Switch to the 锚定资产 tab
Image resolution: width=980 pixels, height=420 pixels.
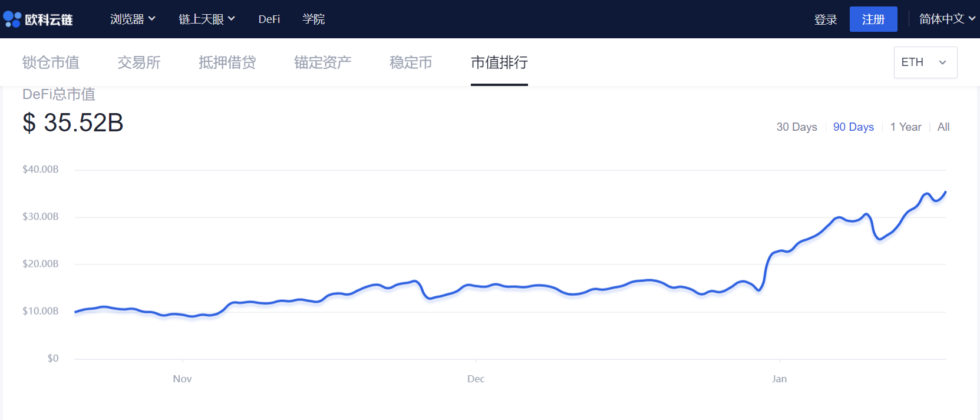tap(323, 62)
